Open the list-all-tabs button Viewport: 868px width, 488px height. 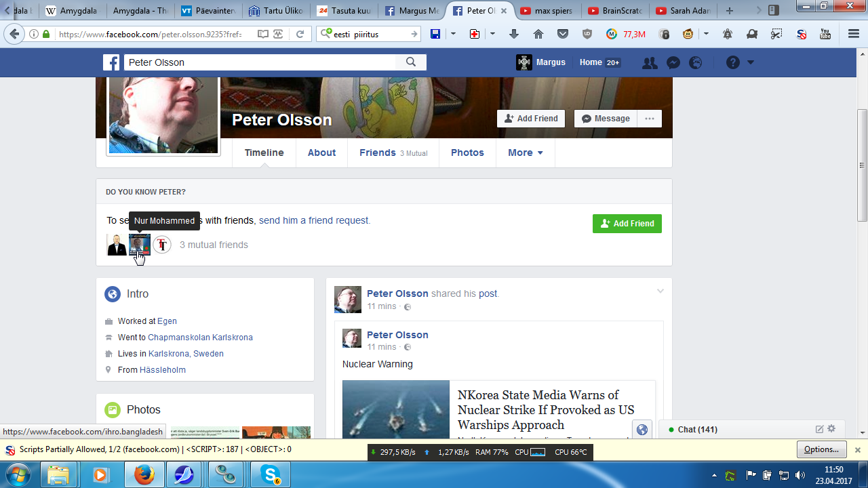click(x=774, y=11)
